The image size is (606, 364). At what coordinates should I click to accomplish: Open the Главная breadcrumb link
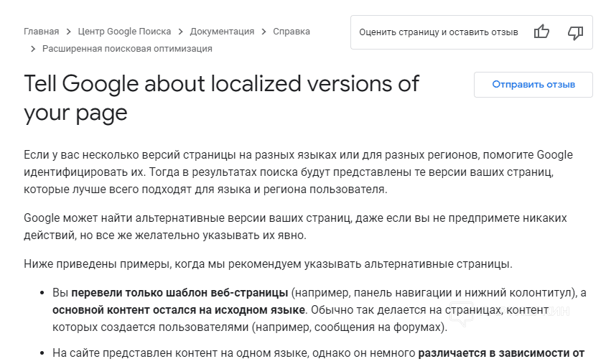(42, 32)
